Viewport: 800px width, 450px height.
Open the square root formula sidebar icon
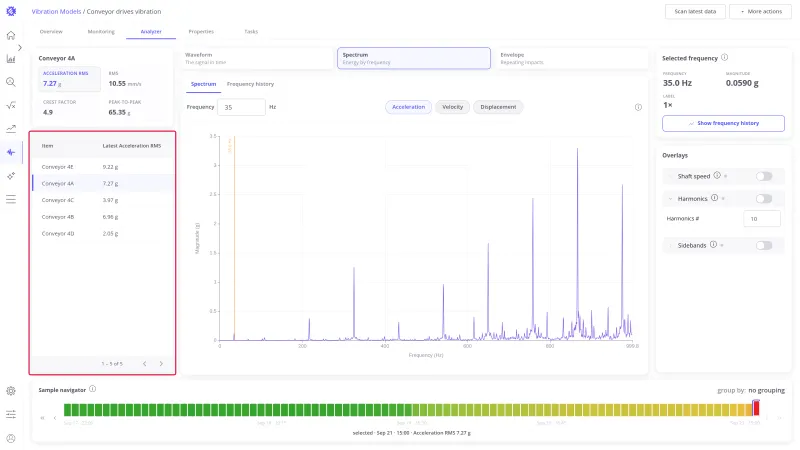[11, 106]
